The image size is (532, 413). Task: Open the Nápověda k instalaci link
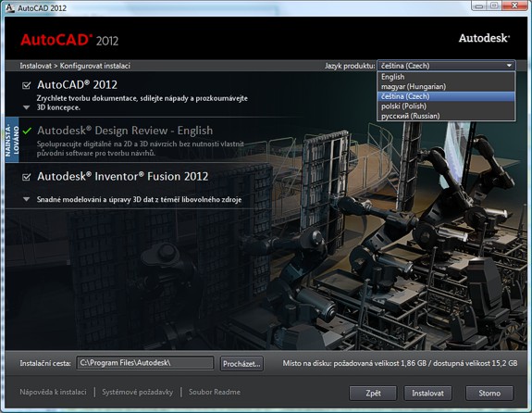click(x=53, y=392)
